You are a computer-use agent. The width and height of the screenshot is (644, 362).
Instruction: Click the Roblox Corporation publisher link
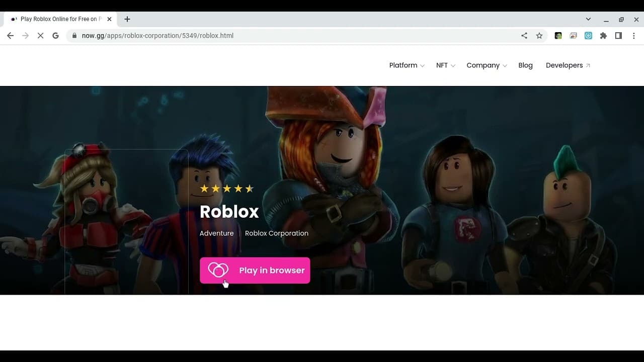(277, 233)
